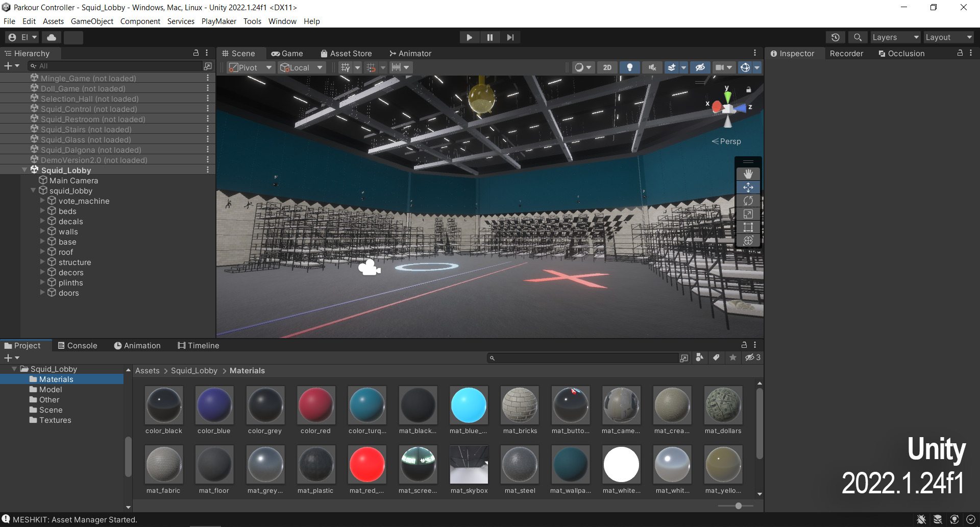Open the account EI dropdown
Viewport: 980px width, 527px height.
tap(22, 37)
